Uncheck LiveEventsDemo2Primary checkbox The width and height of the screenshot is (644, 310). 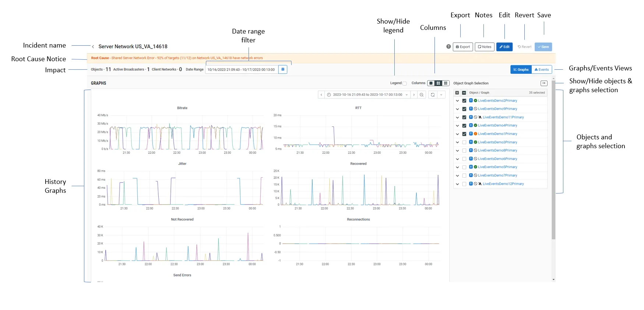[x=464, y=101]
